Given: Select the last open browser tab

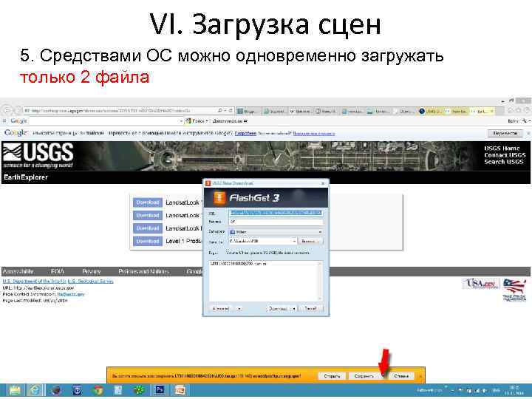Looking at the screenshot, I should tap(482, 111).
